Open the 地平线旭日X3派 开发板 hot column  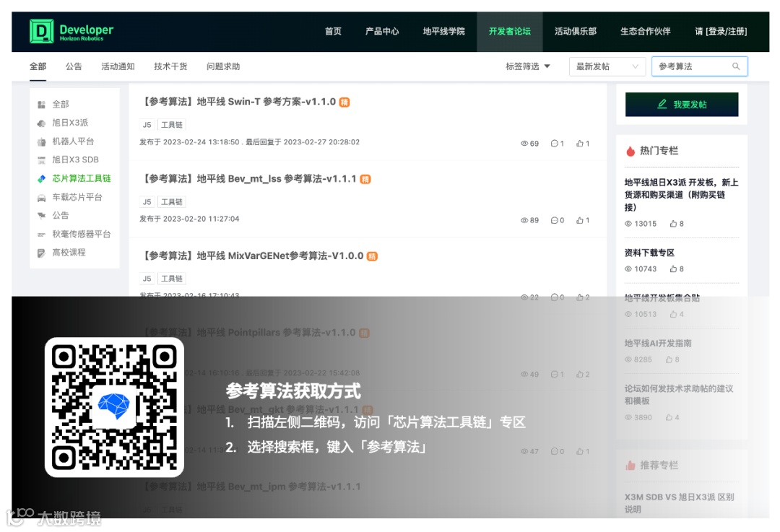click(681, 195)
